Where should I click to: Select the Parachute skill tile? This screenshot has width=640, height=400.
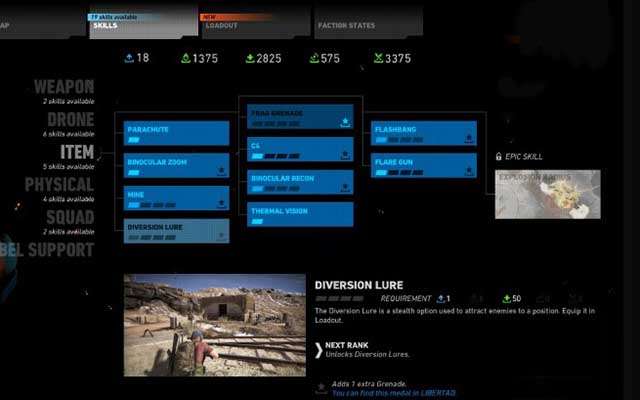(x=176, y=133)
